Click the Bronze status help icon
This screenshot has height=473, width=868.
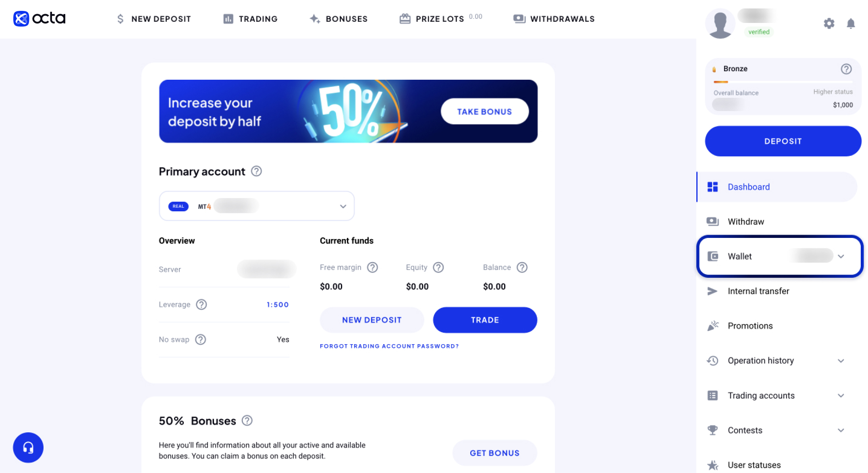[846, 69]
